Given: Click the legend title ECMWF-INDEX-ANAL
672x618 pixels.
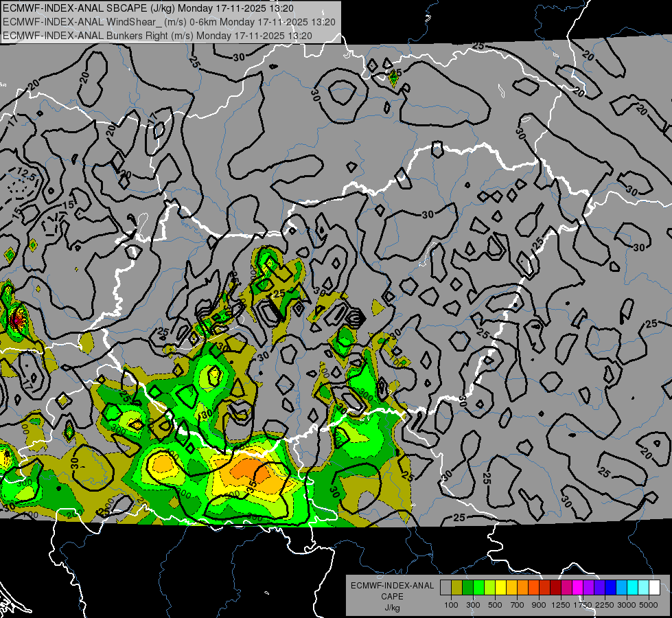Looking at the screenshot, I should pyautogui.click(x=393, y=586).
